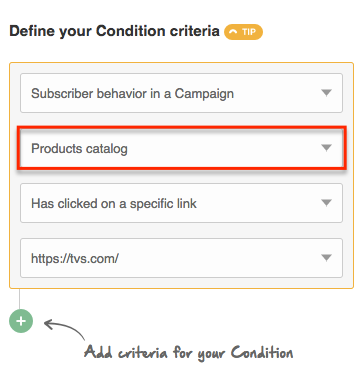Click the green plus add-criteria button
This screenshot has width=361, height=376.
click(x=21, y=321)
